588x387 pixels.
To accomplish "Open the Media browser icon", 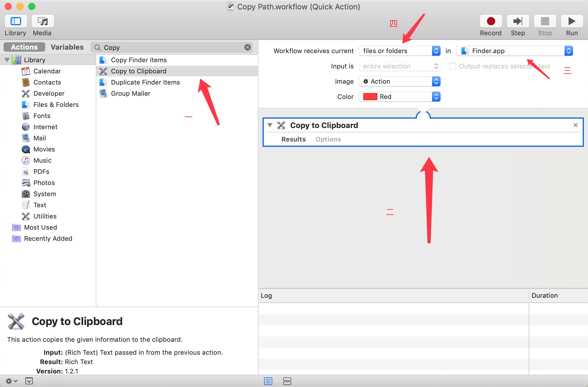I will coord(43,21).
